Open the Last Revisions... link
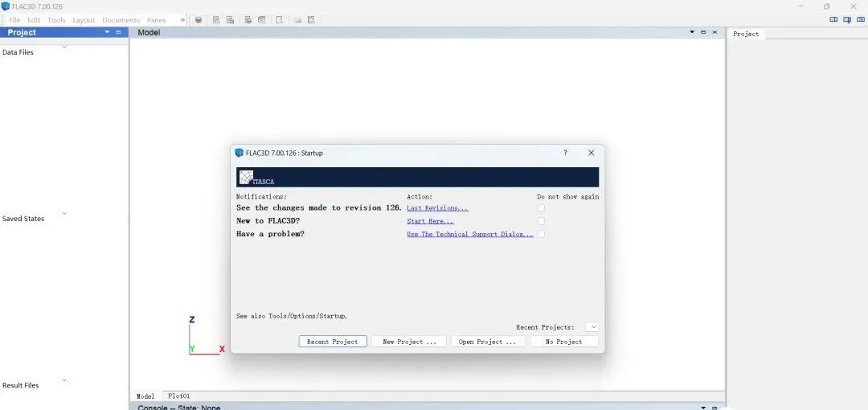 [437, 207]
